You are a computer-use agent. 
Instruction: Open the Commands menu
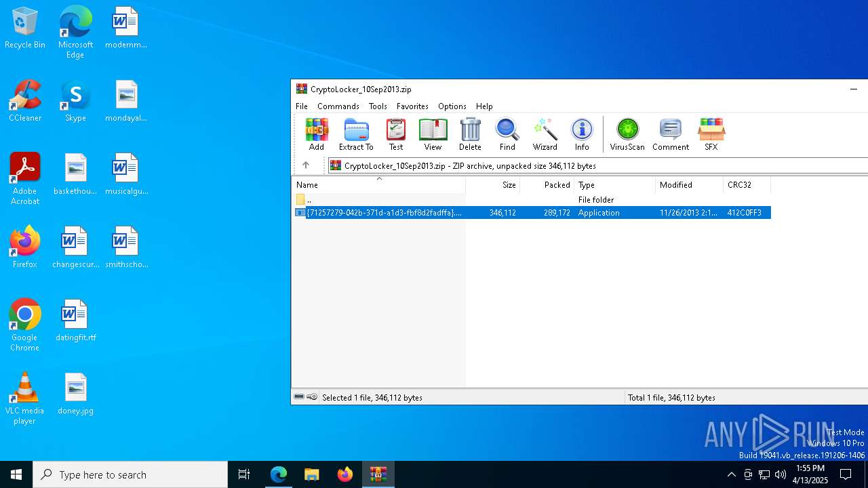click(x=338, y=106)
